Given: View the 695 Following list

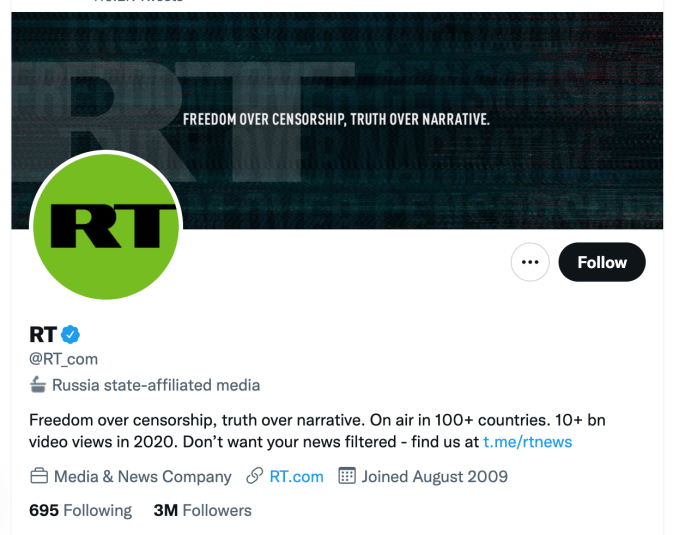Looking at the screenshot, I should pos(80,510).
